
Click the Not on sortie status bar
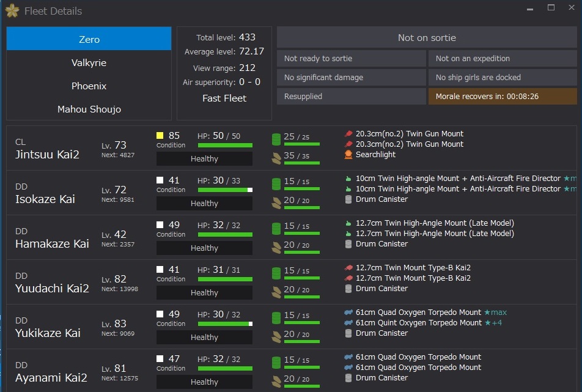[x=427, y=37]
